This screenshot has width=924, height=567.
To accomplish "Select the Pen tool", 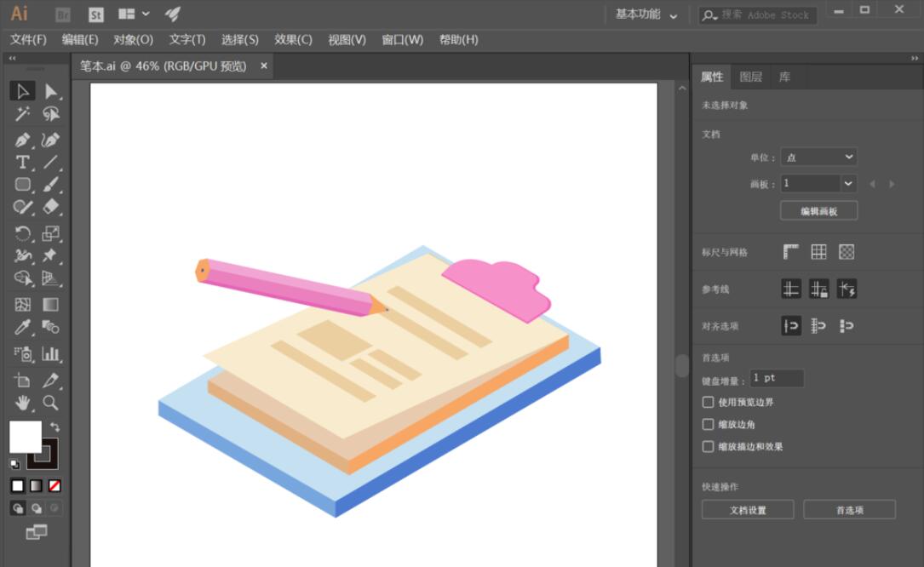I will (x=22, y=140).
